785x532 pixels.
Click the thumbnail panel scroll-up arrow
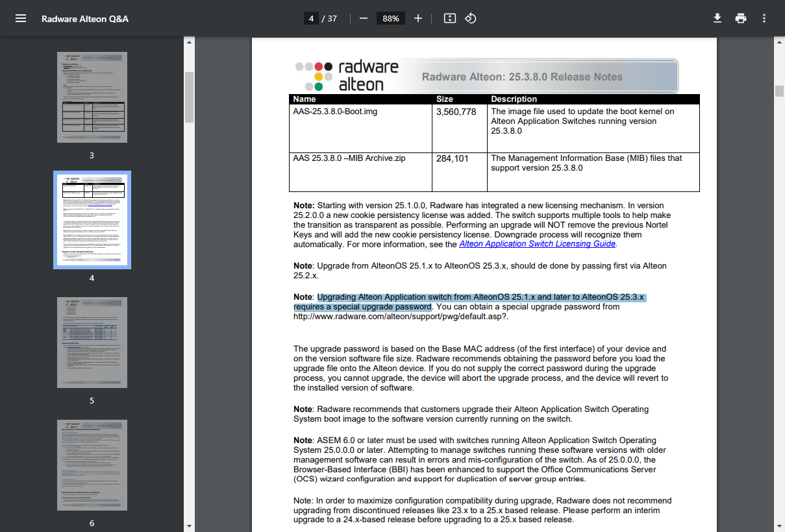[x=190, y=43]
